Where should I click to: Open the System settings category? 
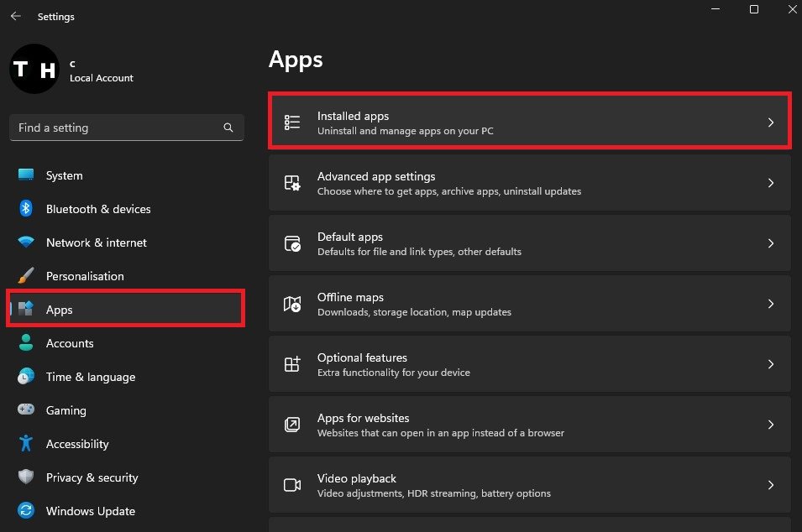64,175
